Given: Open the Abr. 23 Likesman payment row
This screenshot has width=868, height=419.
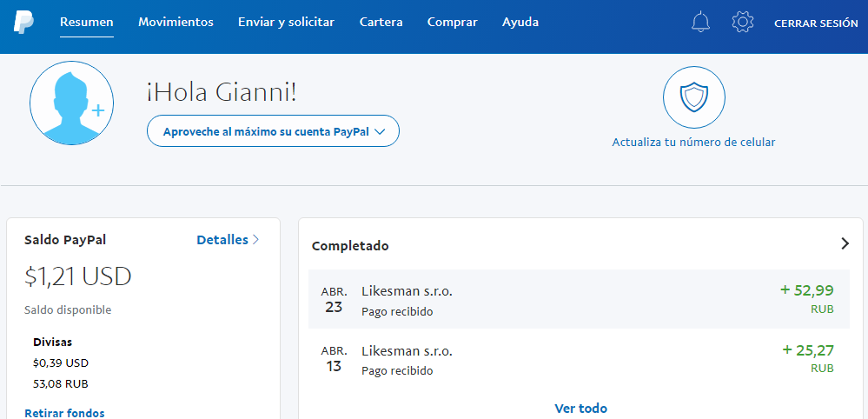Looking at the screenshot, I should coord(579,299).
